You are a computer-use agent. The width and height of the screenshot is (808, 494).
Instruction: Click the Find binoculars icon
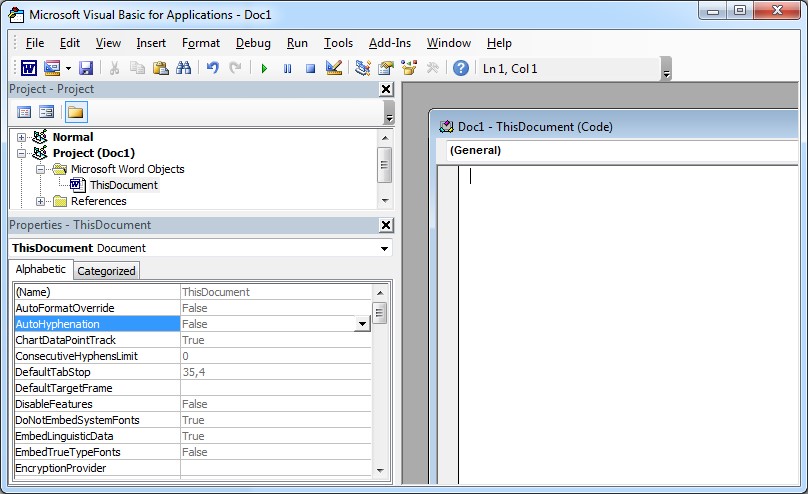(183, 68)
